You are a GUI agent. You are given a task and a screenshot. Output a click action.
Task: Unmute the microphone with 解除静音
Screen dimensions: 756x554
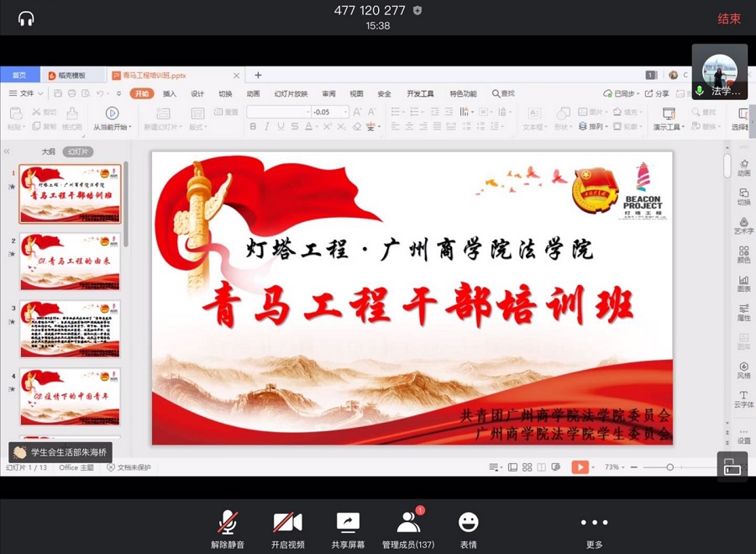(x=228, y=523)
